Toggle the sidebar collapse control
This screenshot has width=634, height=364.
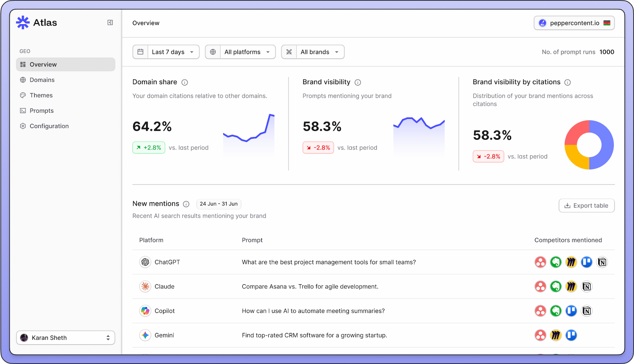pos(110,23)
